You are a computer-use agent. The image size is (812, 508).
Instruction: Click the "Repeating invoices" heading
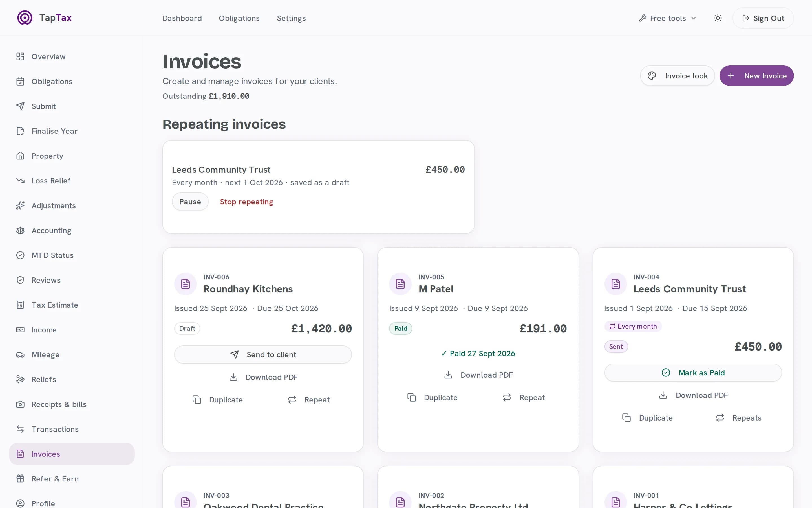point(224,124)
